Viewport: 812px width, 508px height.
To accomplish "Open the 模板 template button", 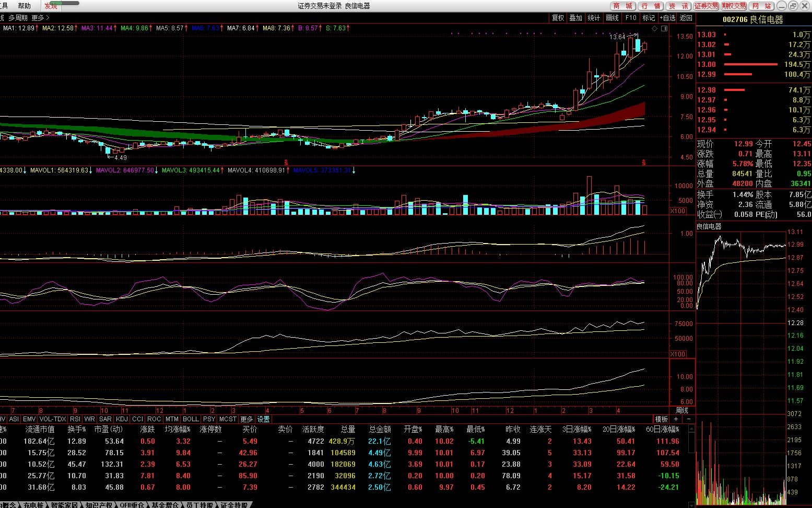I will (x=662, y=419).
